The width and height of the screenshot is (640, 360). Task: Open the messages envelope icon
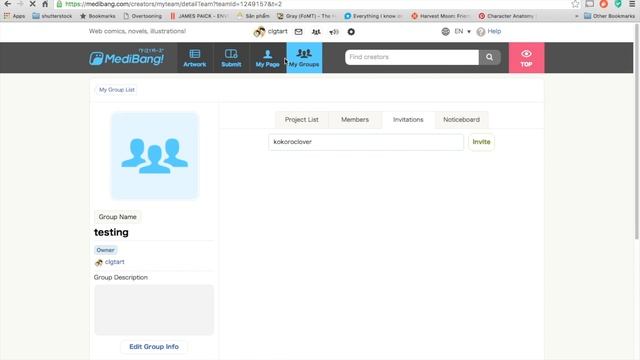coord(298,31)
